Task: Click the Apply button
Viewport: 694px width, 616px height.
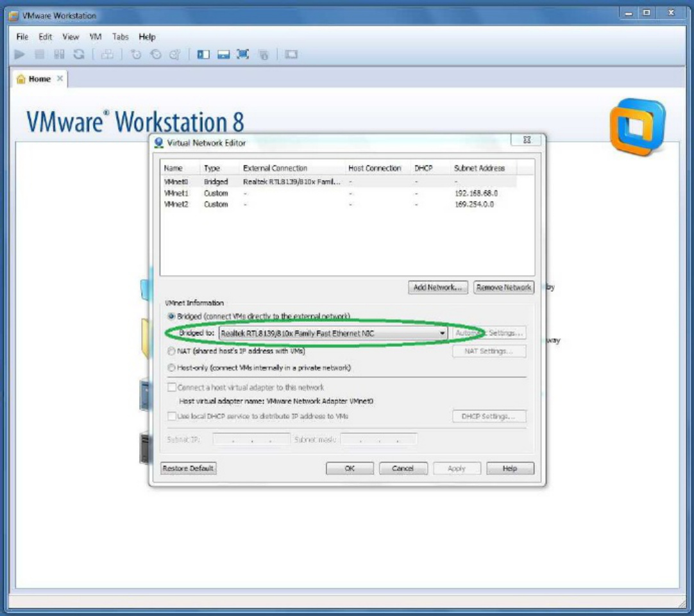Action: [x=457, y=469]
